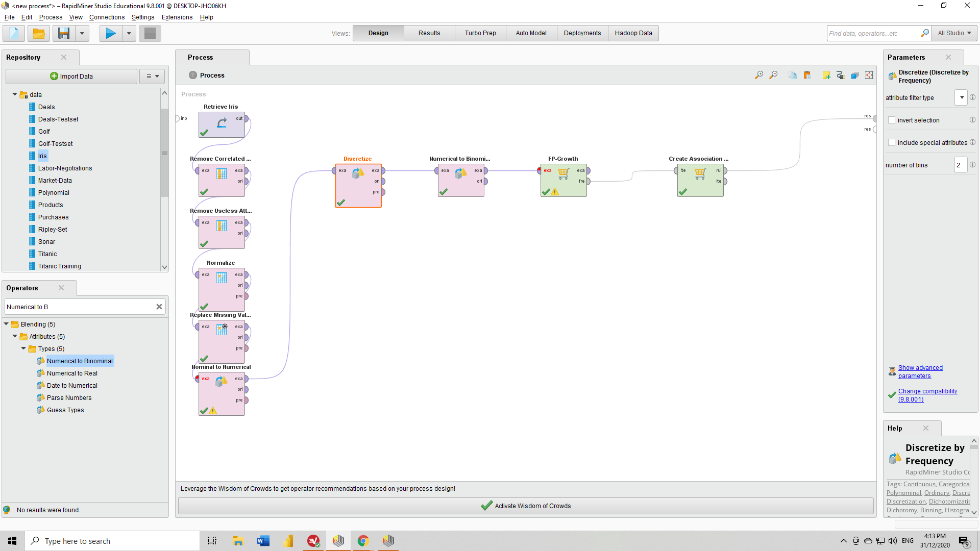The height and width of the screenshot is (551, 980).
Task: Click info icon for attribute filter type
Action: tap(972, 97)
